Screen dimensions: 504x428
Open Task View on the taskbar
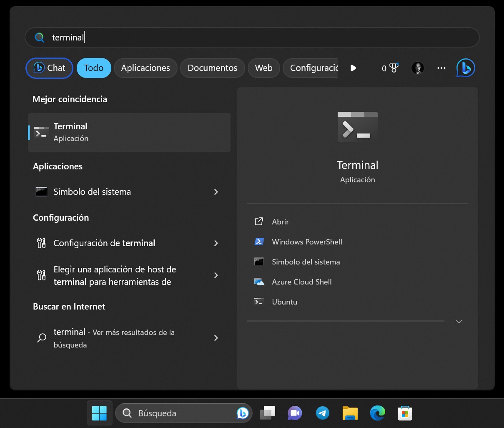click(x=267, y=413)
